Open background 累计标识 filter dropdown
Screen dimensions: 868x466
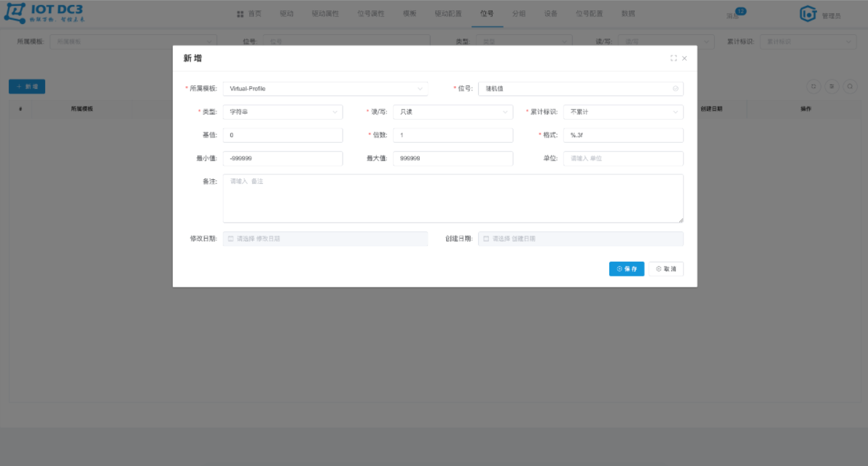(x=808, y=42)
